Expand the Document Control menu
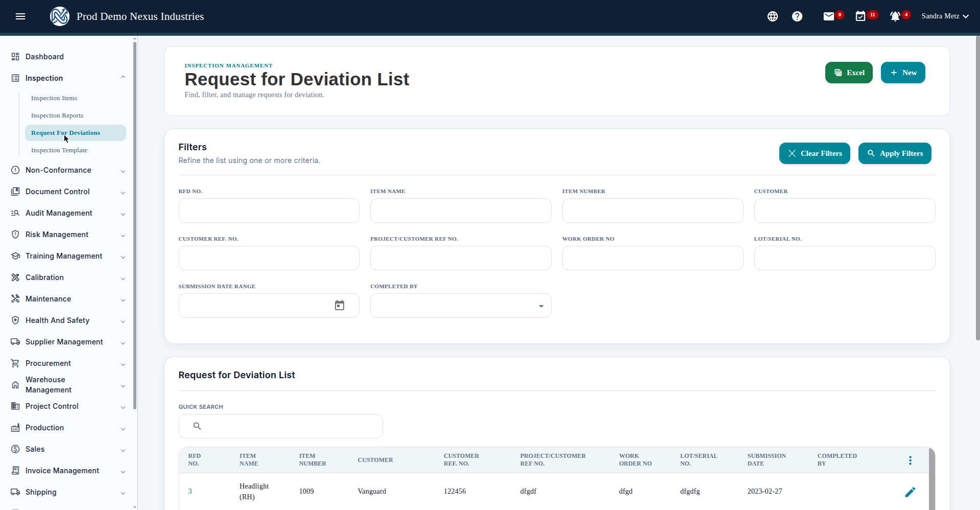This screenshot has width=980, height=510. (x=123, y=193)
